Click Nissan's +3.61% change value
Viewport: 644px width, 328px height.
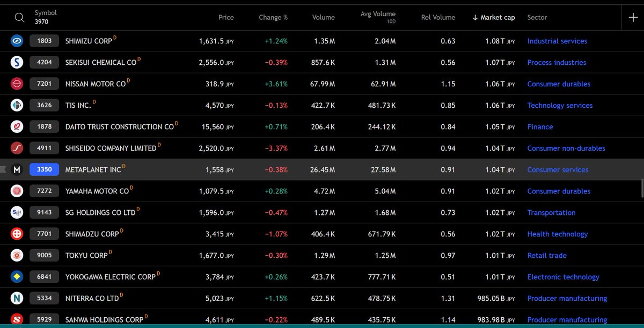coord(276,84)
